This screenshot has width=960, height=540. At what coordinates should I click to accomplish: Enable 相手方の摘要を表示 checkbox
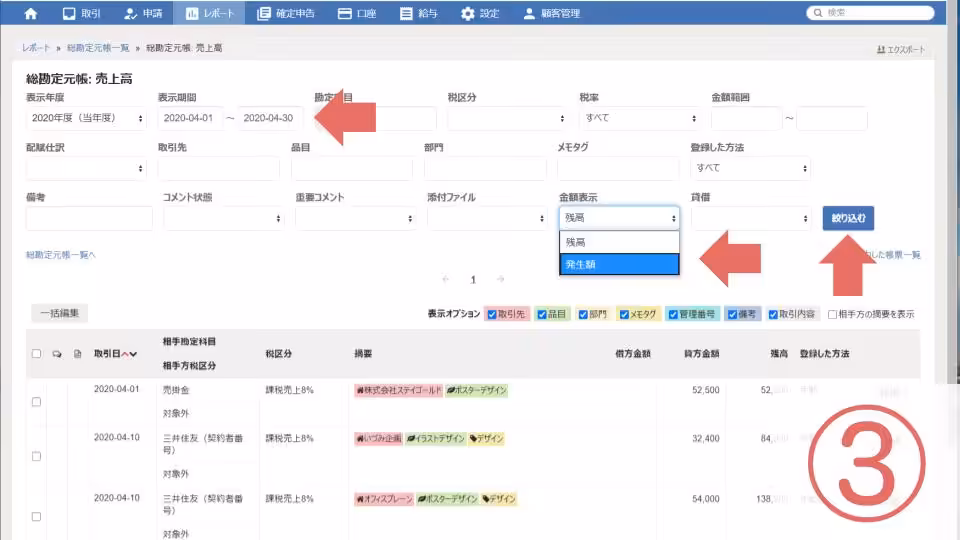832,314
